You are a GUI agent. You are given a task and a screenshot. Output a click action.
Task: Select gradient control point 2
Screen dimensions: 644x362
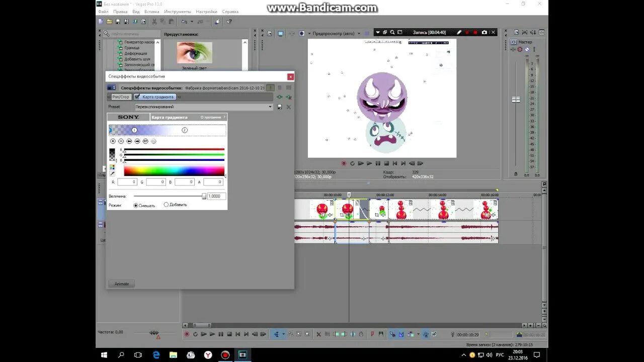coord(185,130)
